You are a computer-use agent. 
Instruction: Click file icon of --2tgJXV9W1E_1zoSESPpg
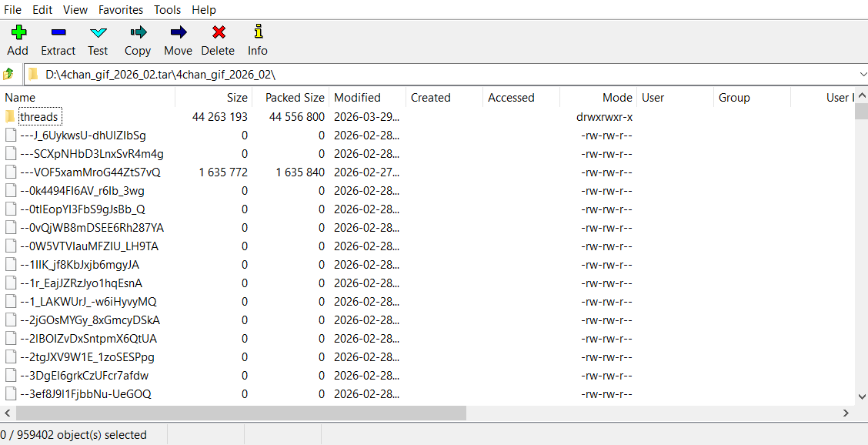point(11,357)
